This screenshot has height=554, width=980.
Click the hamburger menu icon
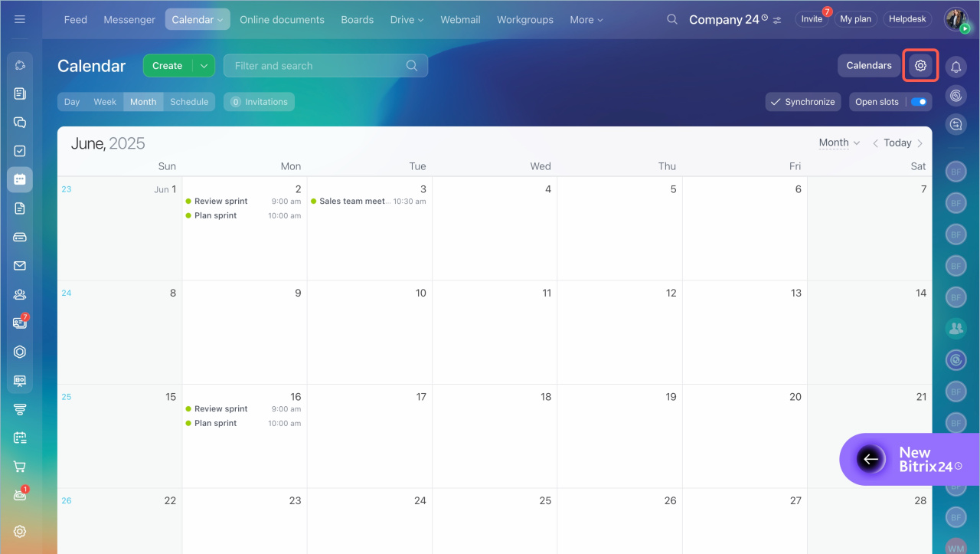click(x=20, y=19)
